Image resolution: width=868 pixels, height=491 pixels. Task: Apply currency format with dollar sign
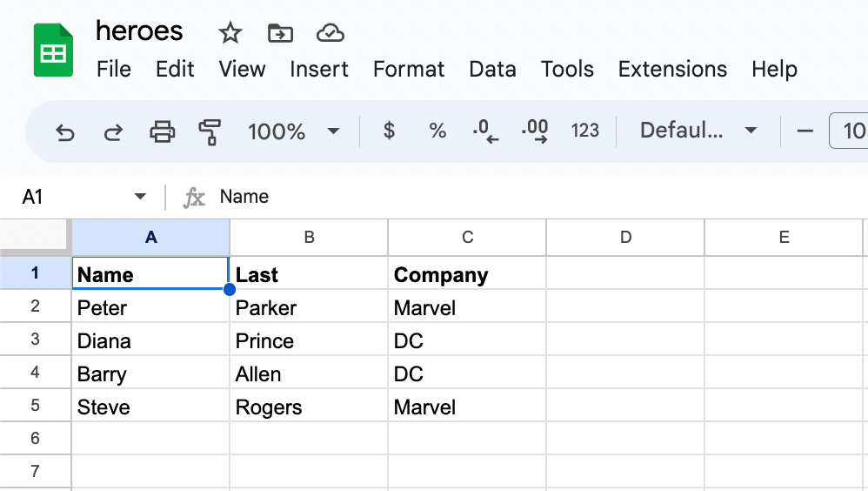pyautogui.click(x=389, y=131)
